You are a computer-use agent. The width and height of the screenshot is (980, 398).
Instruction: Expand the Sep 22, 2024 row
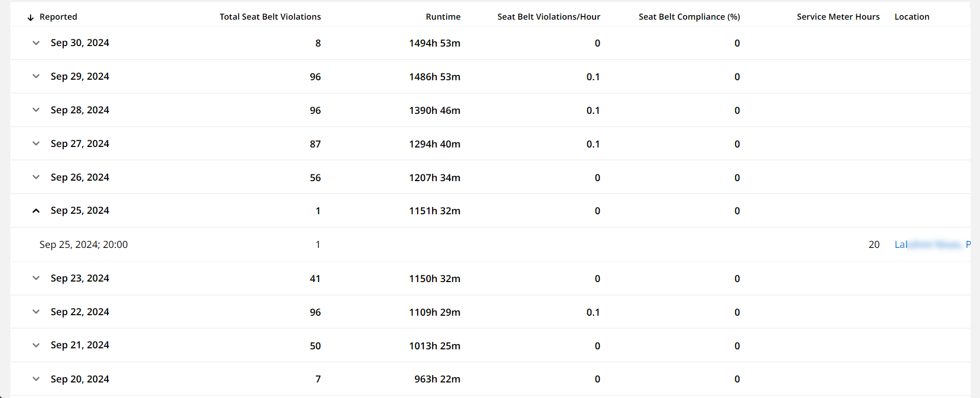pos(36,312)
